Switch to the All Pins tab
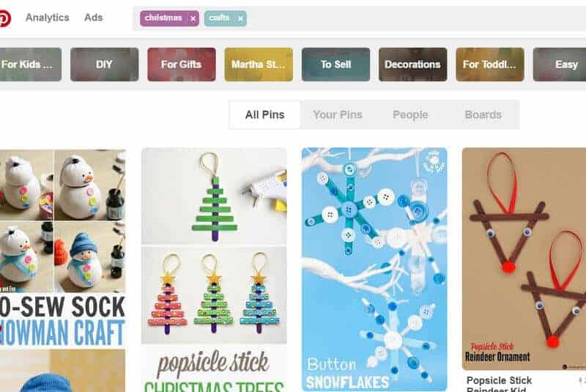Viewport: 586px width, 392px height. click(264, 115)
